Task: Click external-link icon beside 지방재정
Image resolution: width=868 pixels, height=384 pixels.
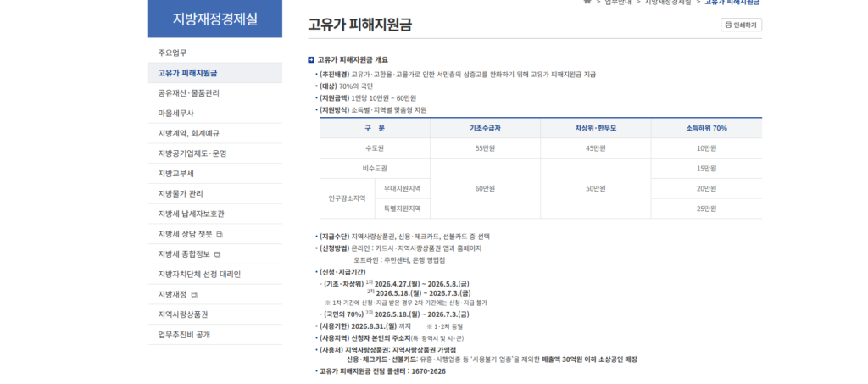Action: (194, 295)
